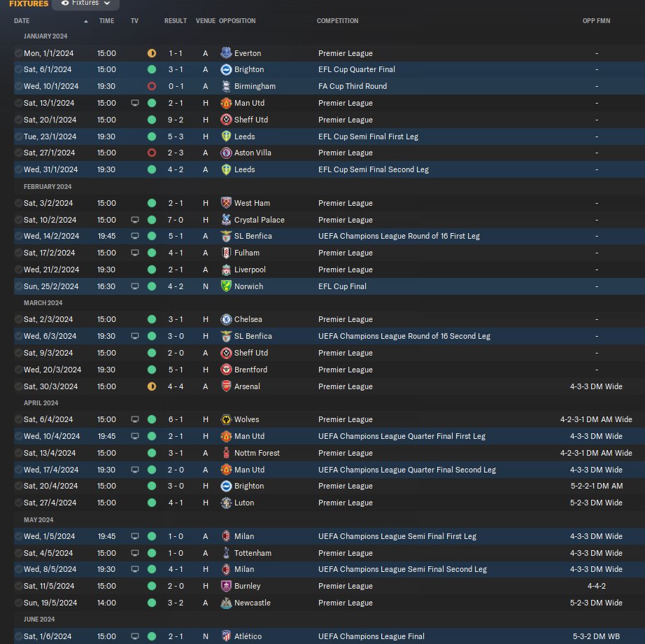
Task: Click the Newcastle club badge
Action: [226, 603]
